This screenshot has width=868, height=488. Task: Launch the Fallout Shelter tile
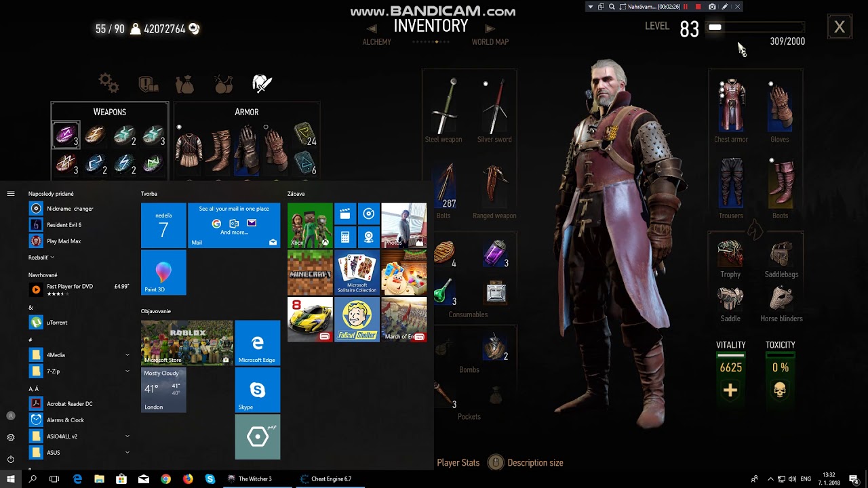point(357,319)
